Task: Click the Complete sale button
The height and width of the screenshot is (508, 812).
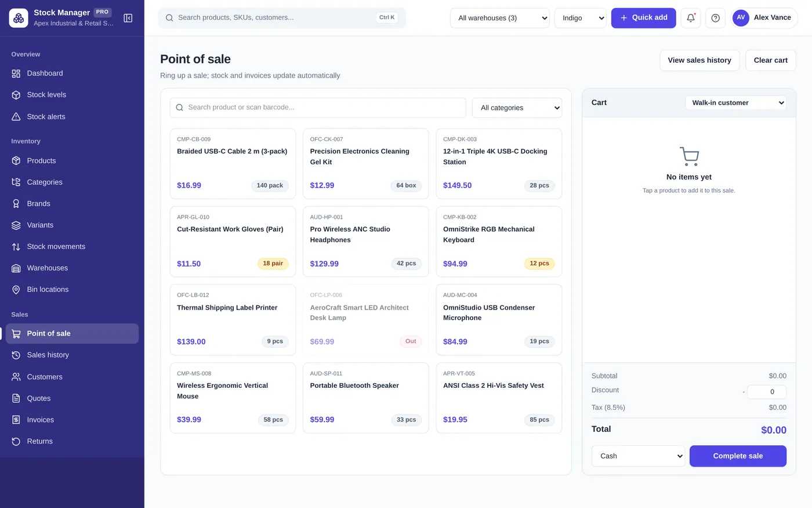Action: pos(738,456)
